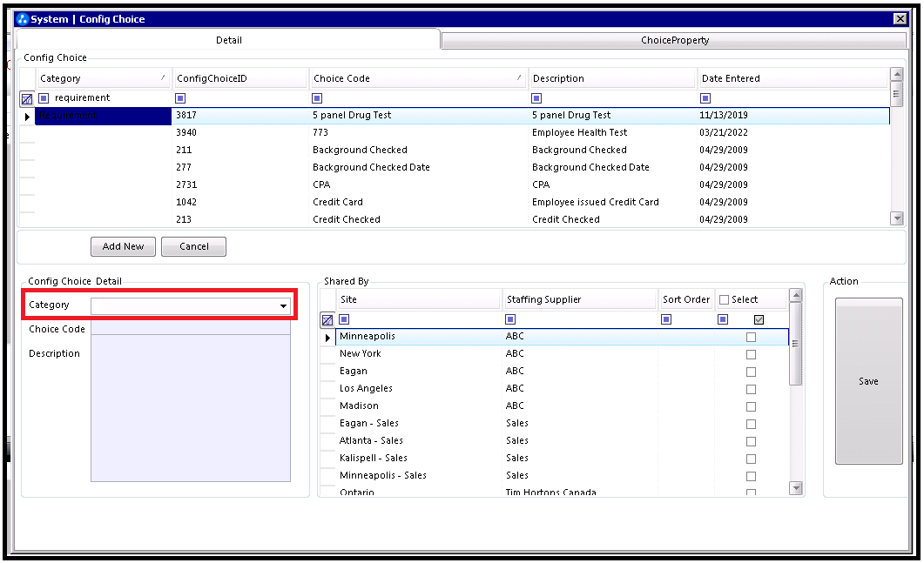Click up arrow of Config Choice grid scrollbar
Viewport: 924px width, 563px height.
897,74
